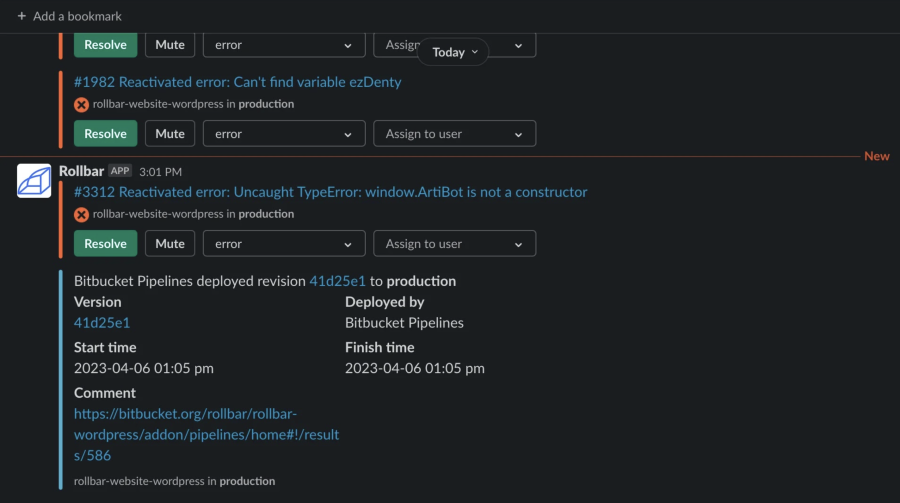Click the topmost Mute button under bookmark bar
Viewport: 900px width, 503px height.
[x=170, y=45]
